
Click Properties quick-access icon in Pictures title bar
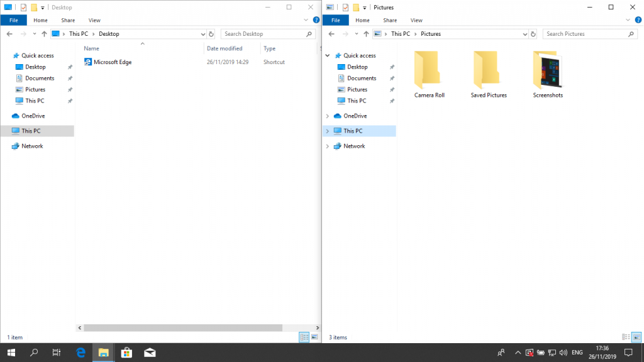345,8
